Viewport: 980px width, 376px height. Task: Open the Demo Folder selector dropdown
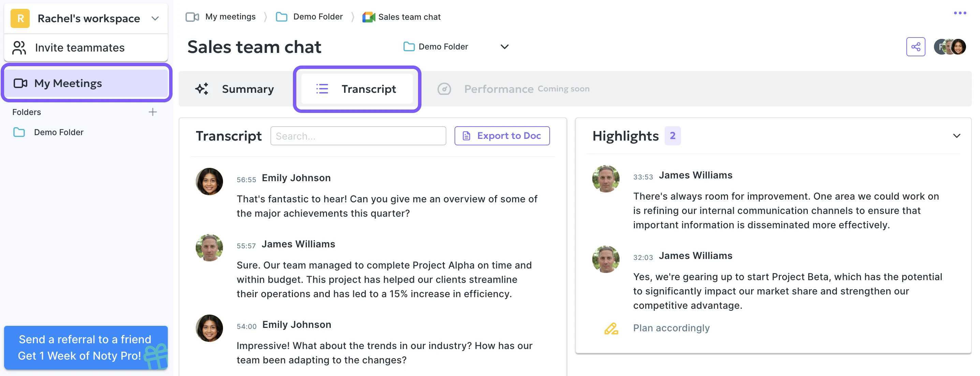[504, 47]
